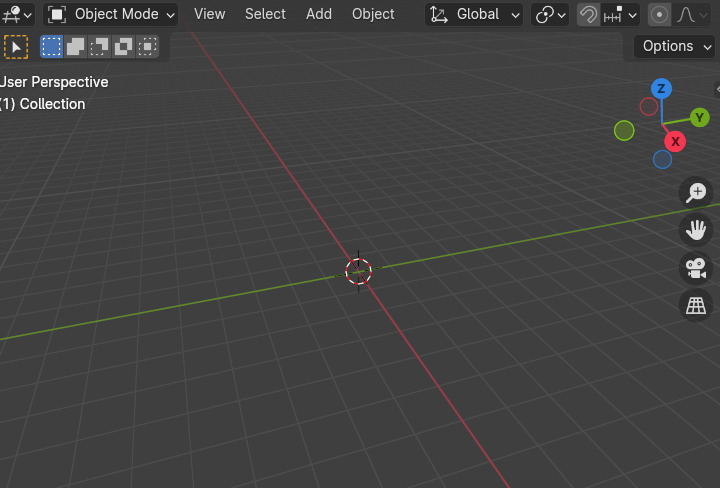Choose Intersect selection mode
Viewport: 720px width, 488px height.
click(x=147, y=46)
